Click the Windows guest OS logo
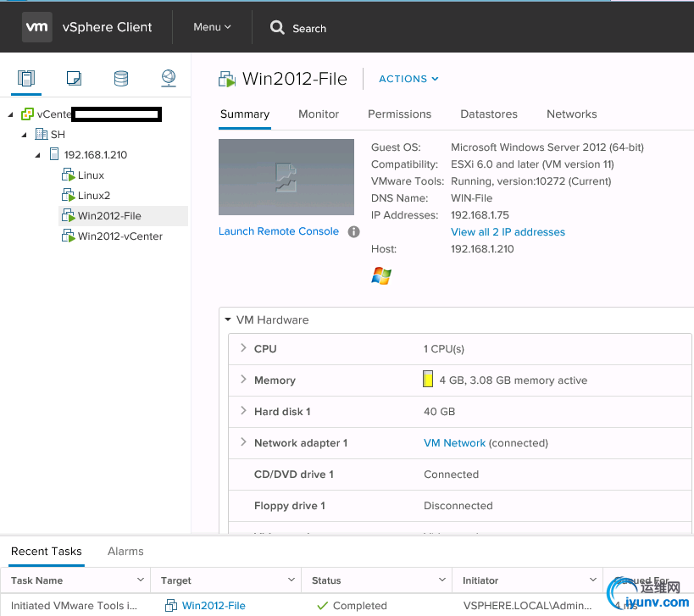694x616 pixels. point(381,275)
